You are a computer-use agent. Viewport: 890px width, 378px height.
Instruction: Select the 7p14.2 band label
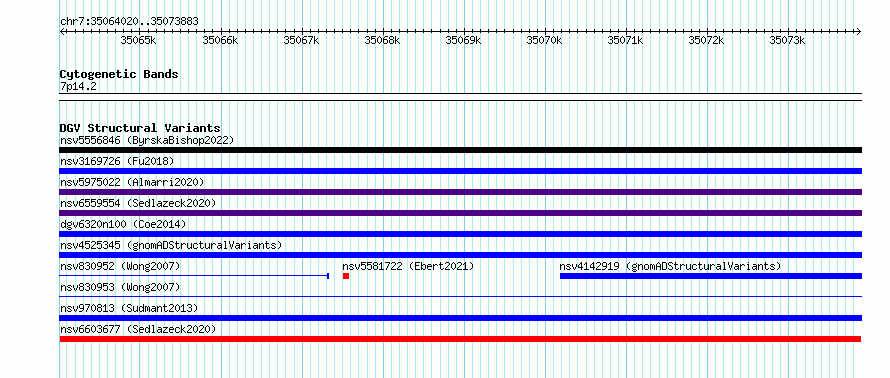pyautogui.click(x=78, y=86)
